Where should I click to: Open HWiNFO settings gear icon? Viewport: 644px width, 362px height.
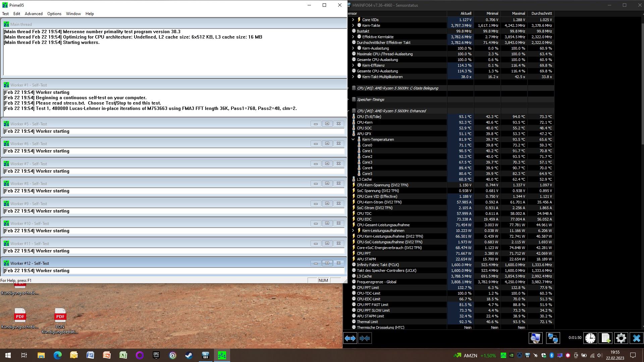[x=621, y=338]
